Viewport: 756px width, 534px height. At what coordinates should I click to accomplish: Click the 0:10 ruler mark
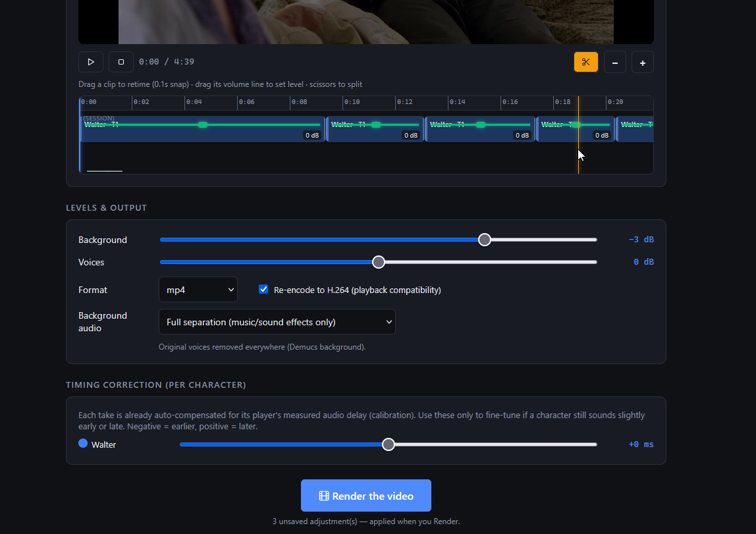click(352, 102)
